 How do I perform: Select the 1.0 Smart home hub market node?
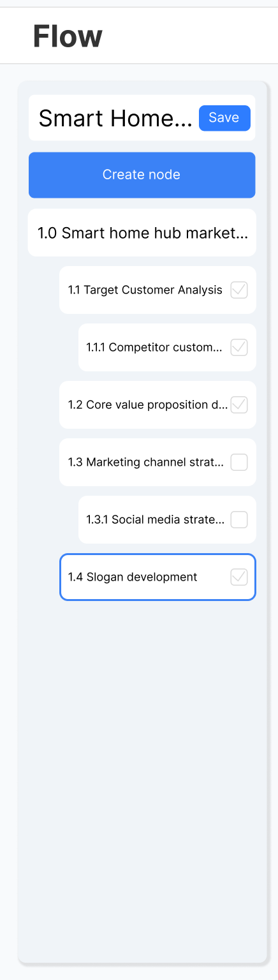142,233
